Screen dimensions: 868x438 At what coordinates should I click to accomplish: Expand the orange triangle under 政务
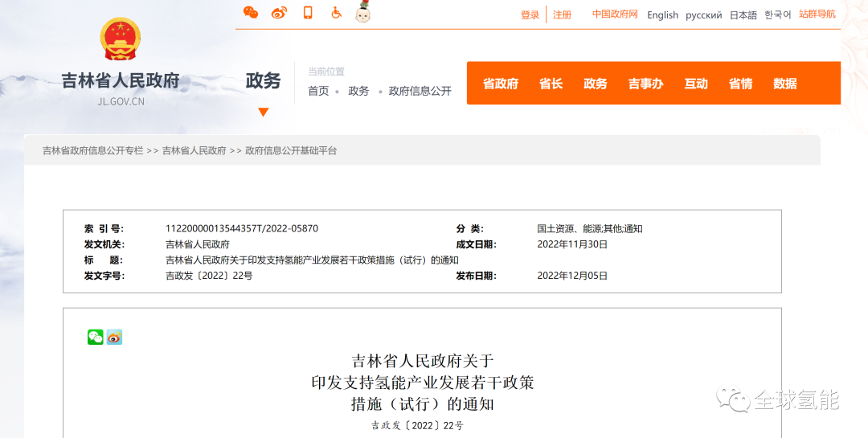click(x=263, y=113)
